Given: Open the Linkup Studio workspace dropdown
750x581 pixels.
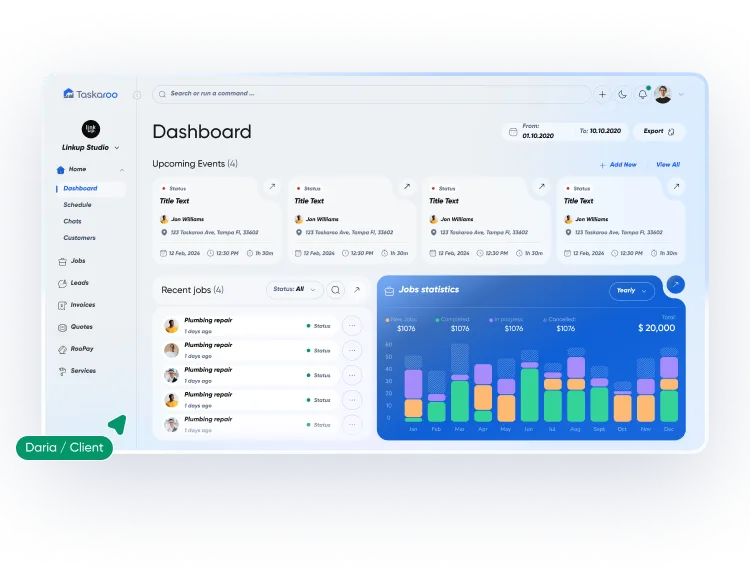Looking at the screenshot, I should pyautogui.click(x=90, y=147).
